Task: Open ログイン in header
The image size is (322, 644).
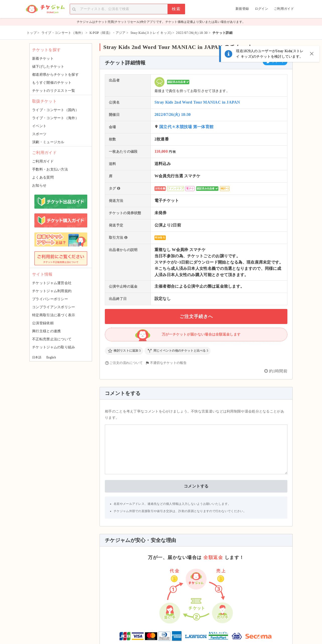Action: coord(261,9)
